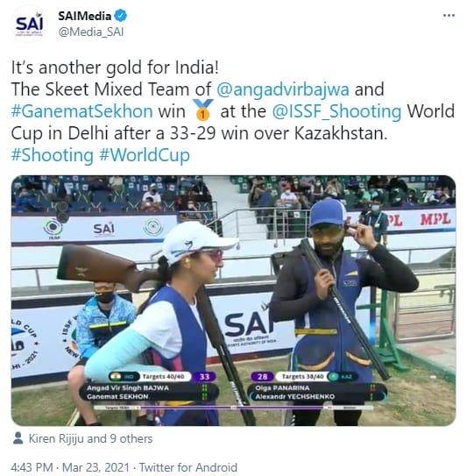Open the @Media_SAI handle
This screenshot has height=476, width=467.
(91, 32)
